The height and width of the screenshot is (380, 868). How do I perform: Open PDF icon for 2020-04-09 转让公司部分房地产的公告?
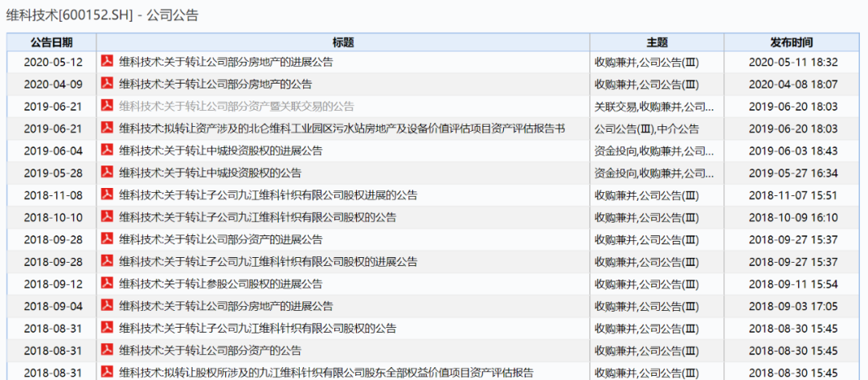pyautogui.click(x=107, y=84)
